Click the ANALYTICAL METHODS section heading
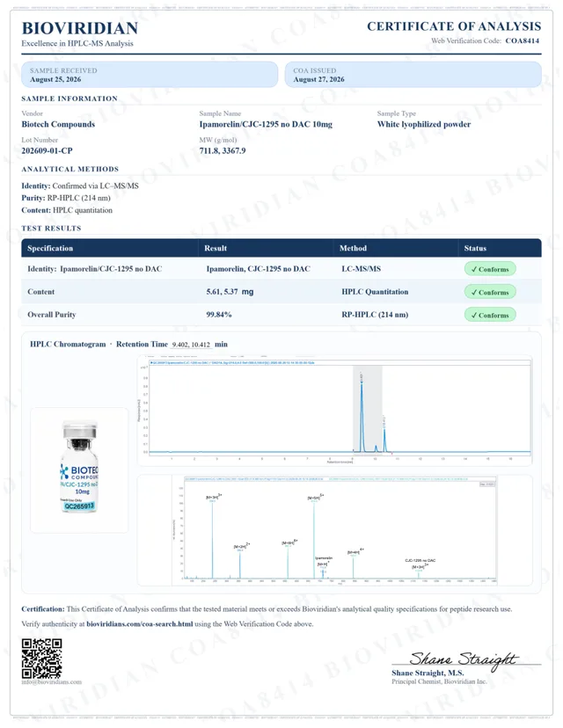 pyautogui.click(x=70, y=170)
